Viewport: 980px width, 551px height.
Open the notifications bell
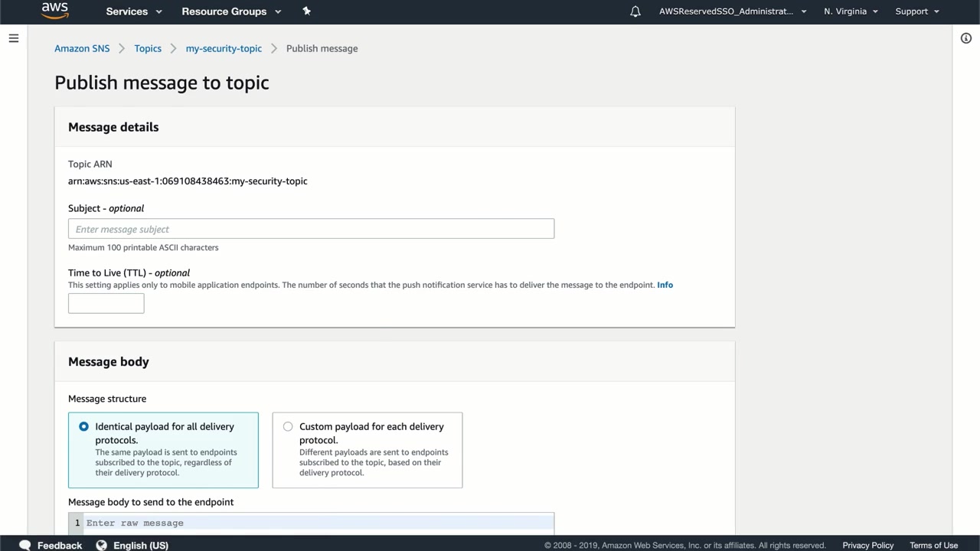[635, 11]
